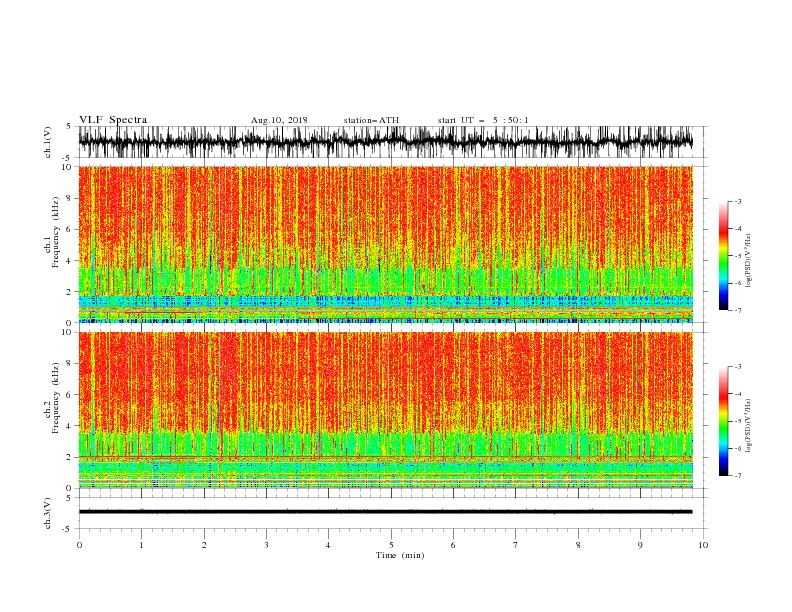Click the time axis tick label "10"

[703, 545]
